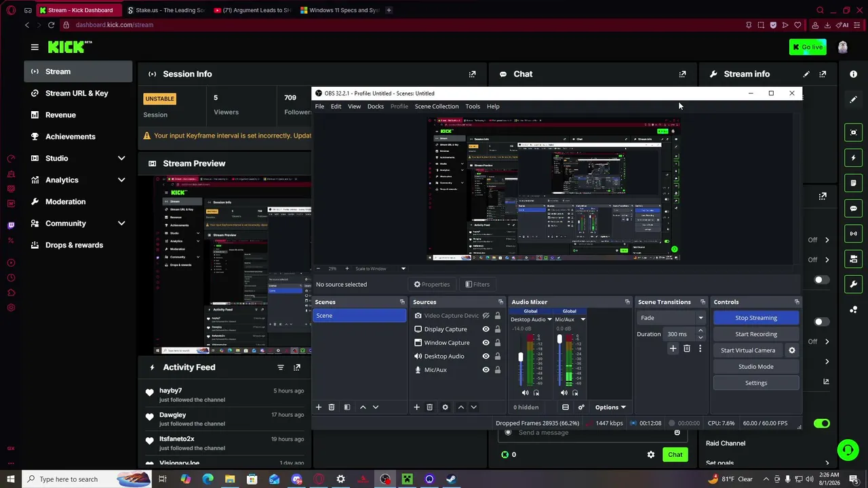The image size is (868, 488).
Task: Open Activity Feed filter options
Action: [281, 367]
